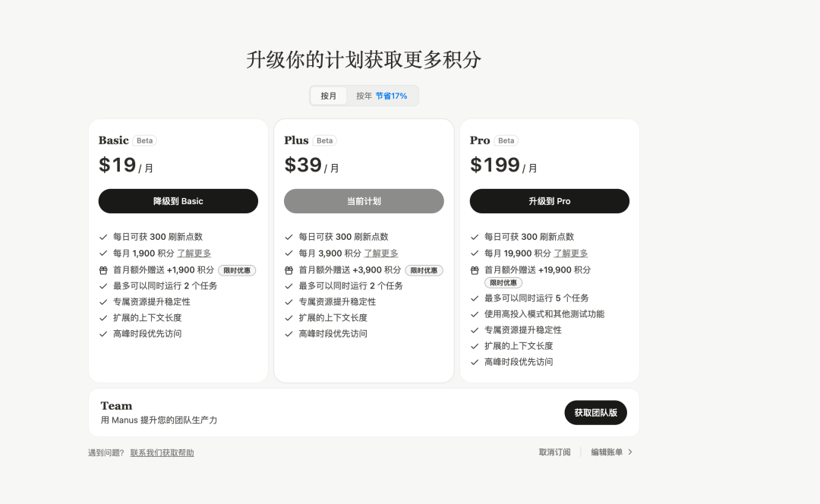Click 取消订阅 link
This screenshot has height=504, width=820.
point(555,452)
